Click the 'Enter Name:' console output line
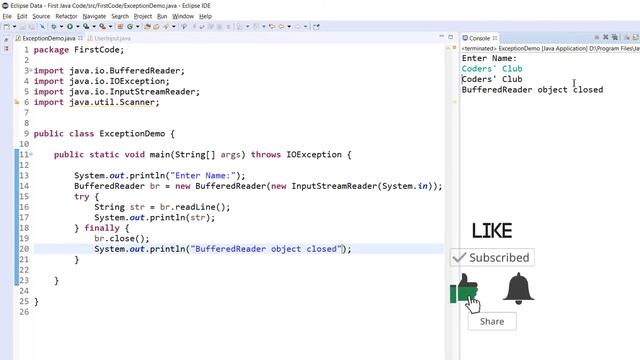Image resolution: width=640 pixels, height=360 pixels. click(x=489, y=58)
